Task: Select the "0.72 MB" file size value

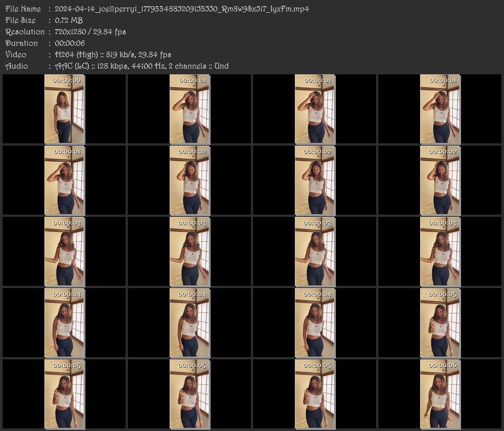Action: click(x=69, y=20)
